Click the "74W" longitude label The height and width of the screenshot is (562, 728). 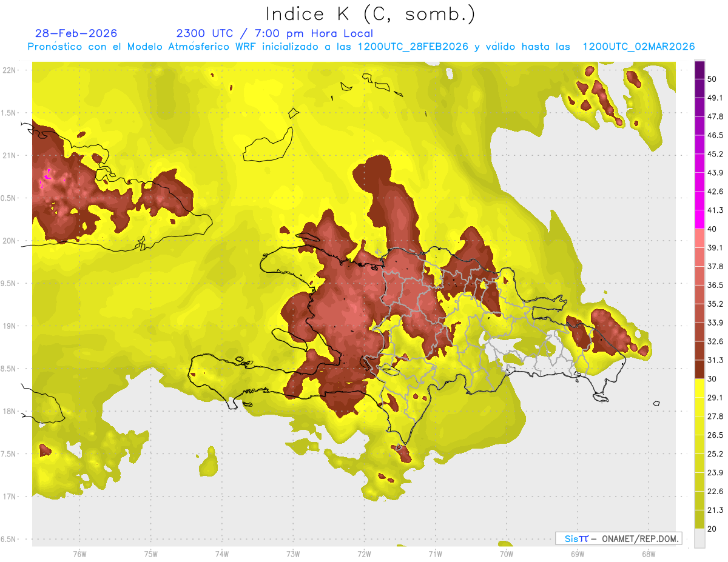222,554
